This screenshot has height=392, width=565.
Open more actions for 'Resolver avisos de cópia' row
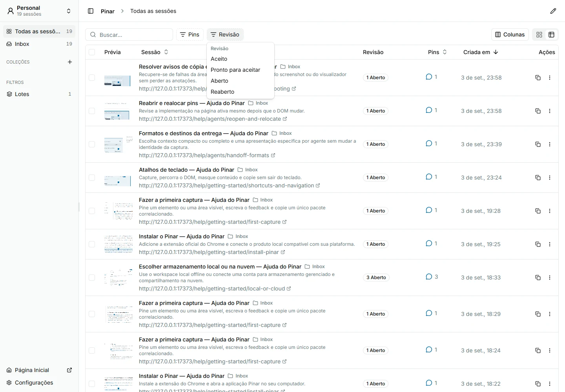[550, 78]
